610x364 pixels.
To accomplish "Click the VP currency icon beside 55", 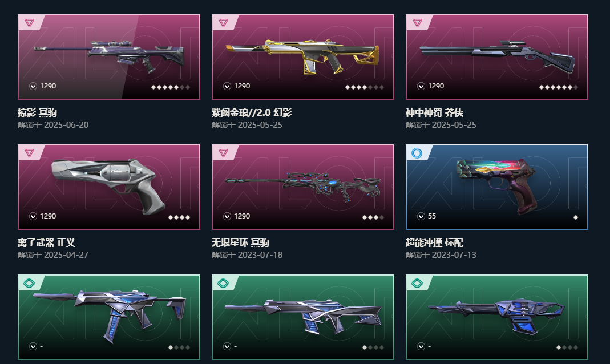I will [x=421, y=216].
